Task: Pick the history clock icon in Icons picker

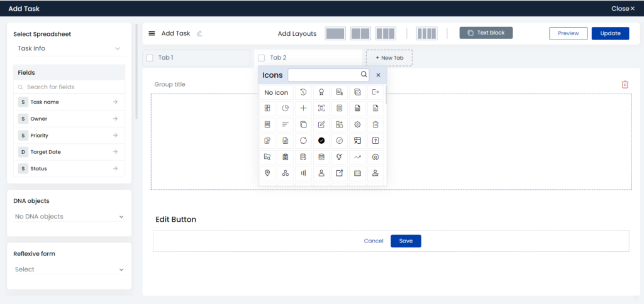Action: coord(303,92)
